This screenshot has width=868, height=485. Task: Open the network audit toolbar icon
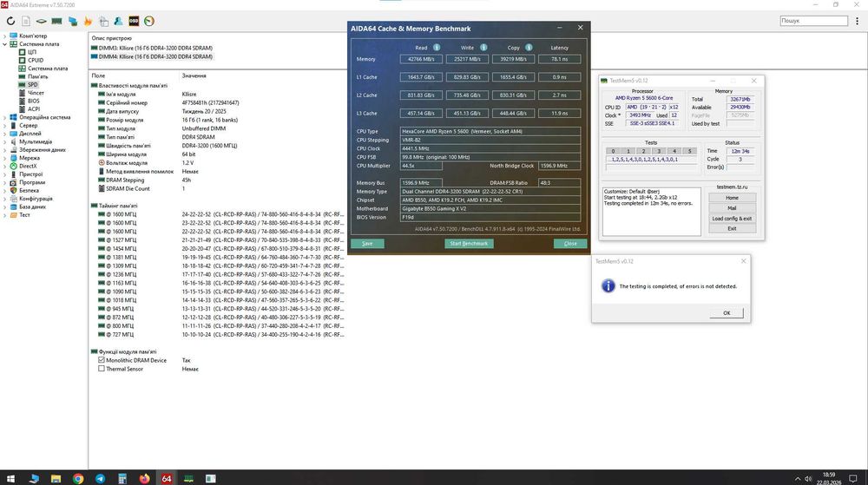coord(73,21)
